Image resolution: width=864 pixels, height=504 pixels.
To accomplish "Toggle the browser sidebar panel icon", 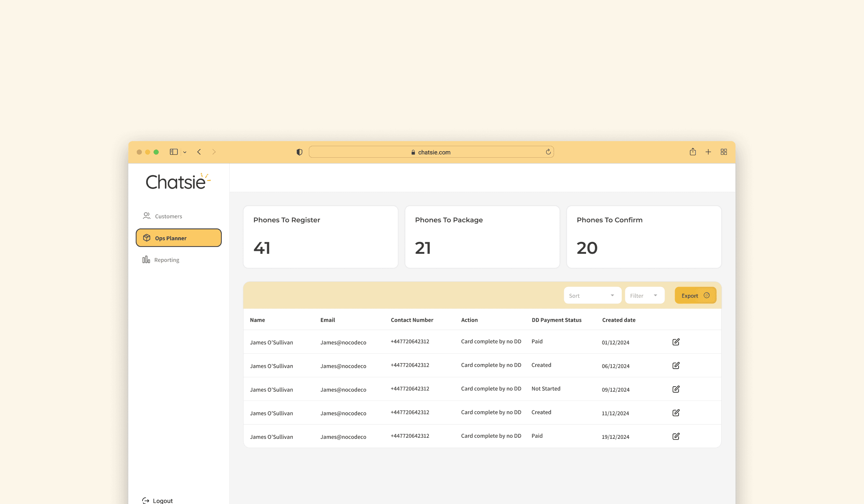I will click(x=174, y=152).
